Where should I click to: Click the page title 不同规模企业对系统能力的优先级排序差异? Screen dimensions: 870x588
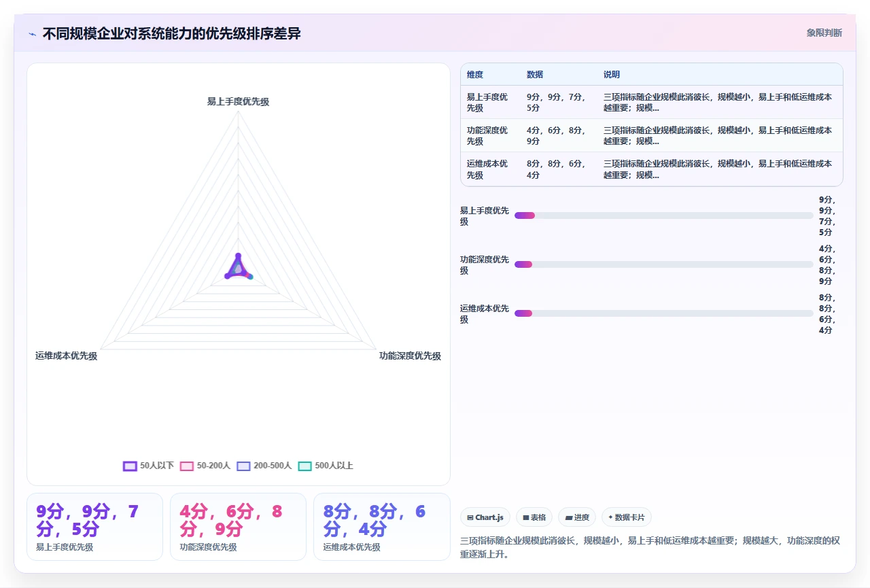[172, 33]
